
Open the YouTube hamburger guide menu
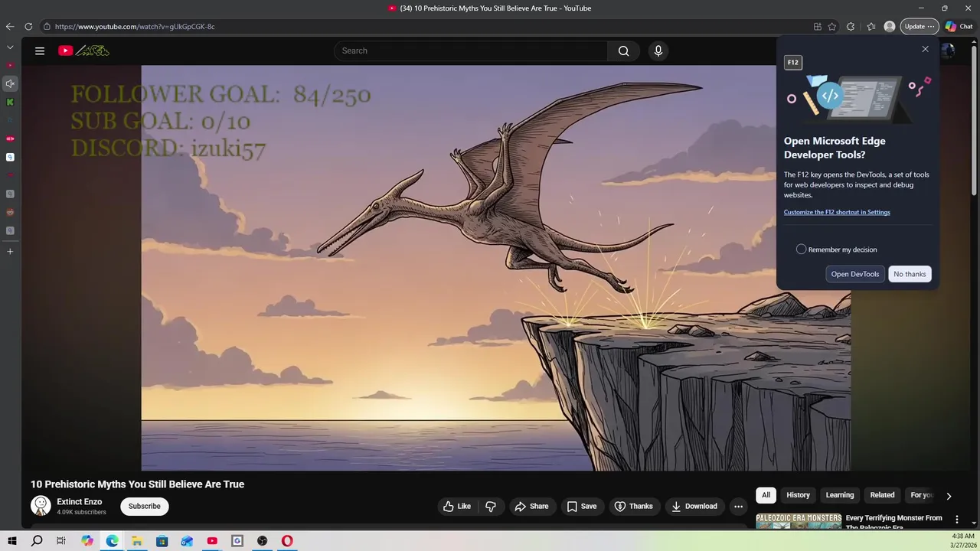tap(40, 51)
